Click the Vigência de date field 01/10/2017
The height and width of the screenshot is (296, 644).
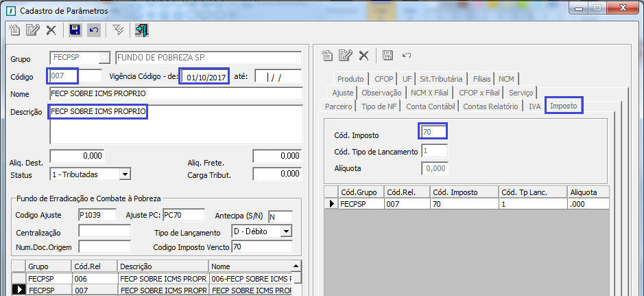(204, 77)
